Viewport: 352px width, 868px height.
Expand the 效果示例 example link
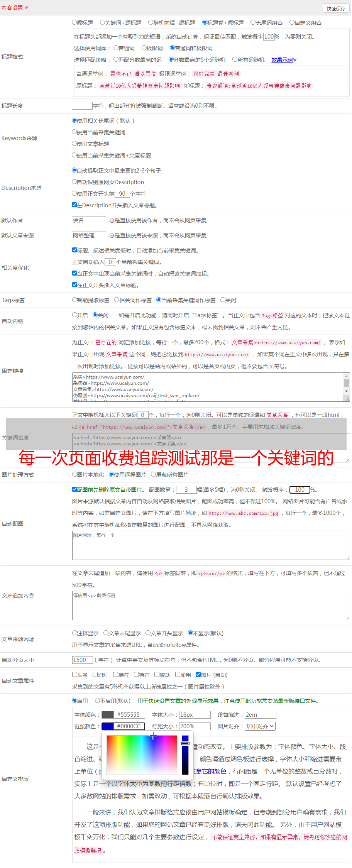[x=284, y=60]
